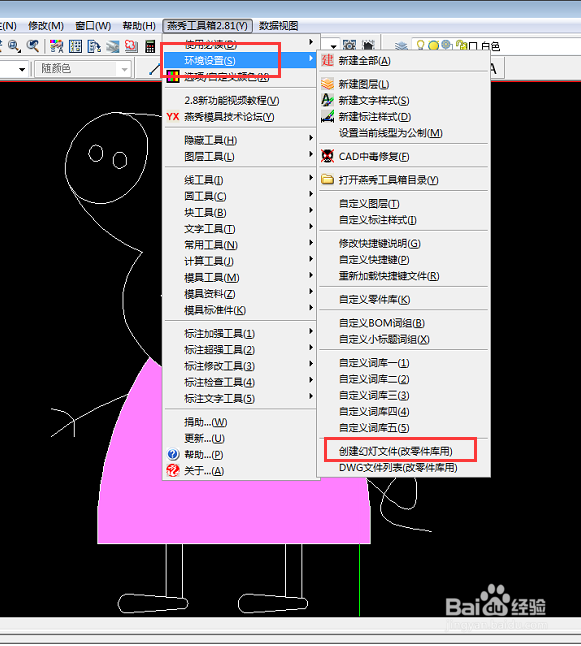Image resolution: width=581 pixels, height=646 pixels.
Task: Click the blue question mark help icon
Action: pos(173,454)
